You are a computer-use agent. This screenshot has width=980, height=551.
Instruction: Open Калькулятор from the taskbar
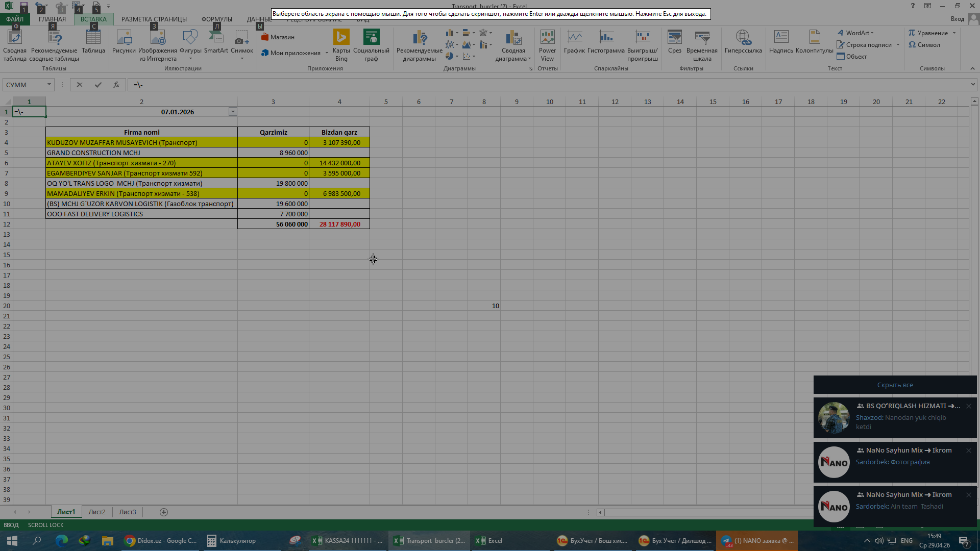[231, 541]
